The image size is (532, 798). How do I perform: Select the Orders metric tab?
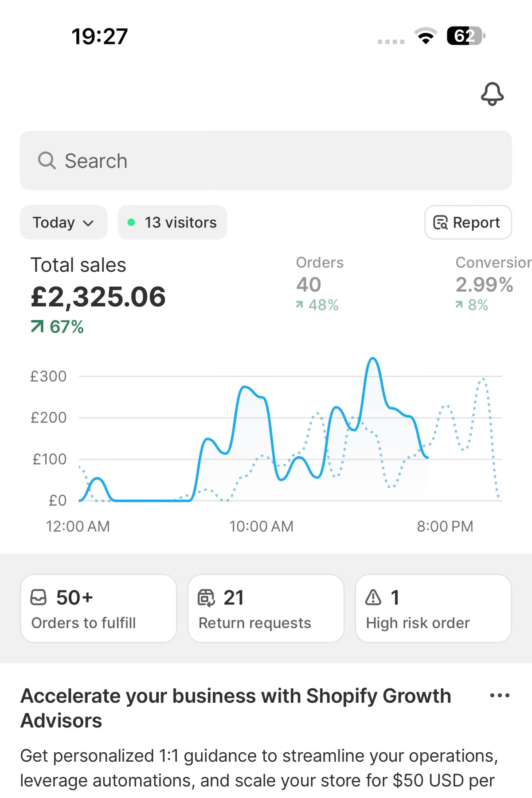[320, 284]
